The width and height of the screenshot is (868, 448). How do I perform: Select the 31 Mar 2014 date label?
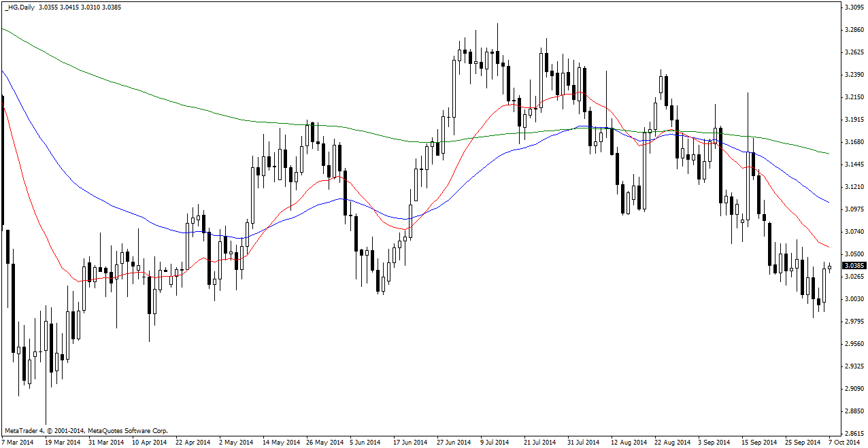[x=105, y=442]
